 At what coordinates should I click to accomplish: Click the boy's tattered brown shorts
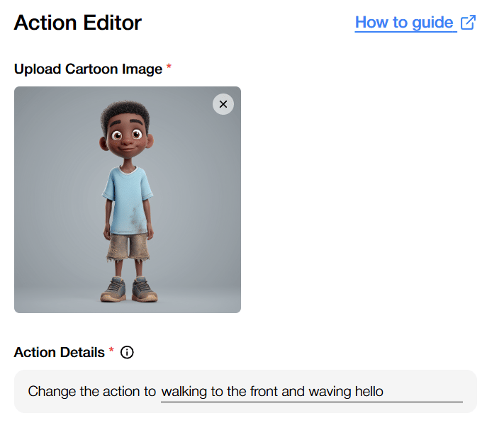(128, 247)
